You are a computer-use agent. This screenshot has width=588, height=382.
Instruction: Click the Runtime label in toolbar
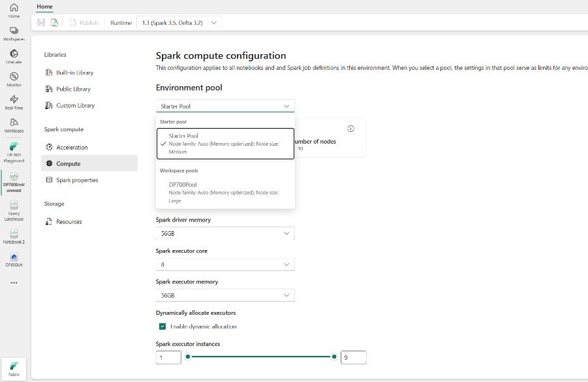point(121,22)
